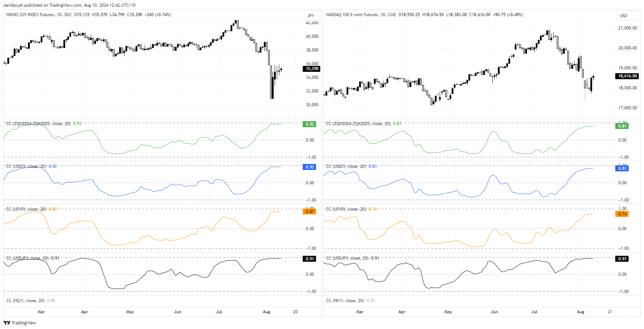
Task: Click the TradingView logo at bottom left
Action: click(x=20, y=323)
